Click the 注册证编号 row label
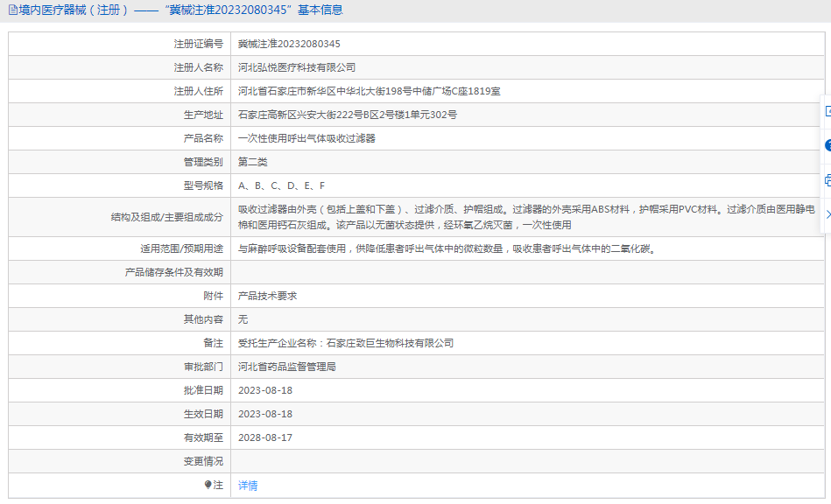 click(x=199, y=44)
